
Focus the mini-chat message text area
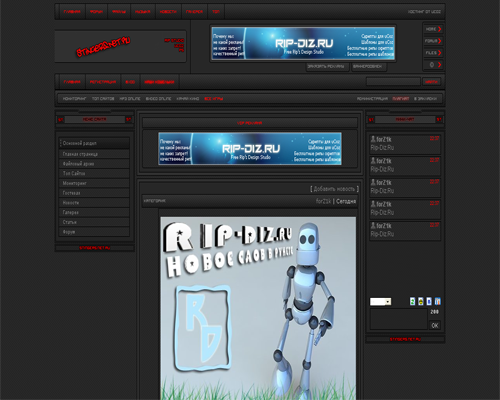[399, 319]
